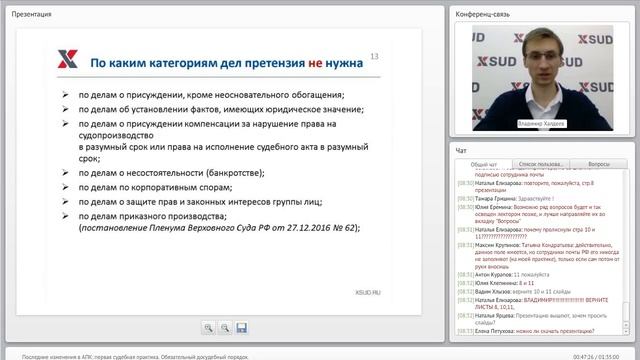Click the webinar title in the status bar
The height and width of the screenshot is (360, 640).
point(135,357)
